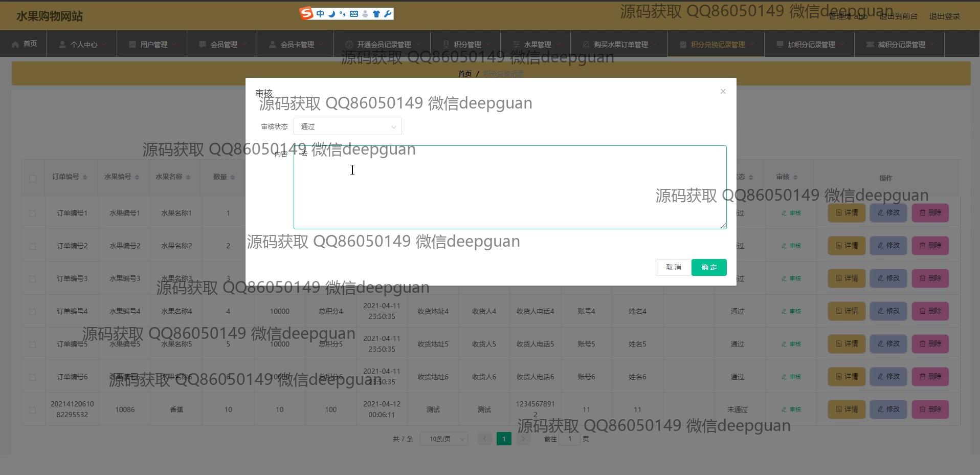980x475 pixels.
Task: Open the 审核状态 dropdown showing 通过
Action: (x=347, y=126)
